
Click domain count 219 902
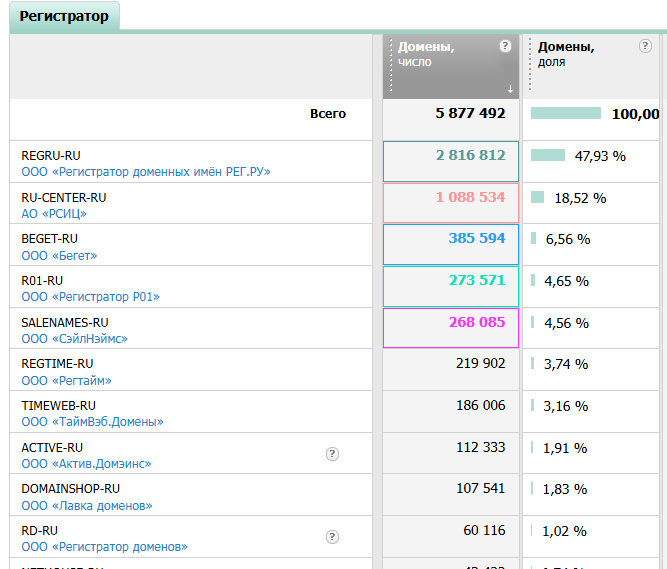(x=481, y=363)
